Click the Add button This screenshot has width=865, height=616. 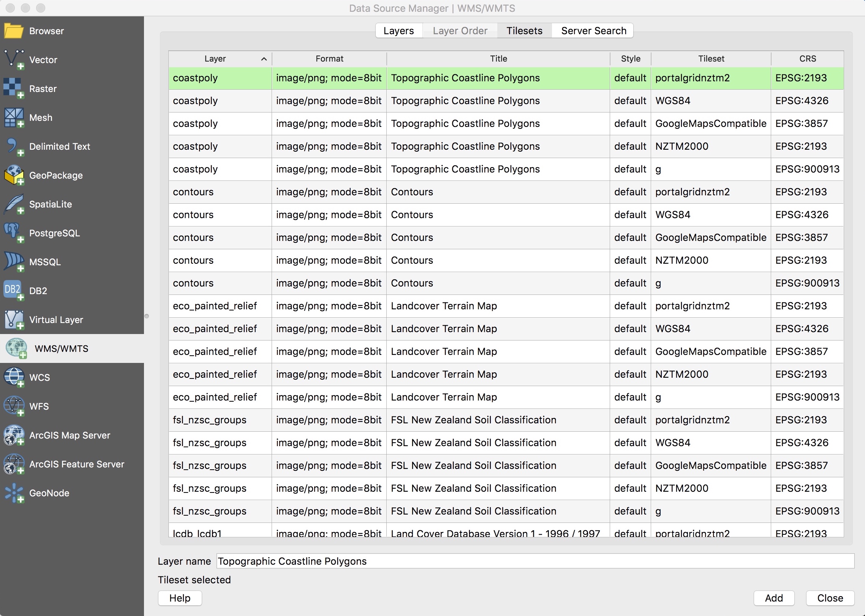coord(774,598)
